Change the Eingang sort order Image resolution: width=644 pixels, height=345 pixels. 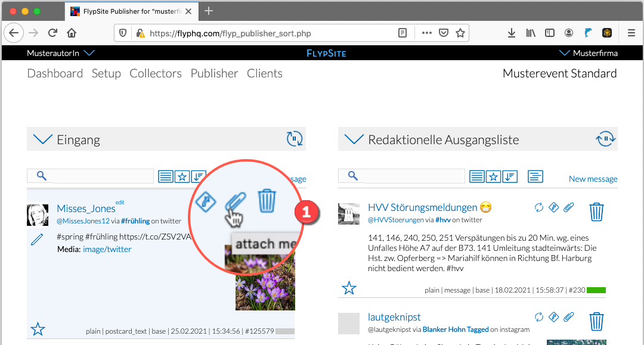[x=197, y=177]
